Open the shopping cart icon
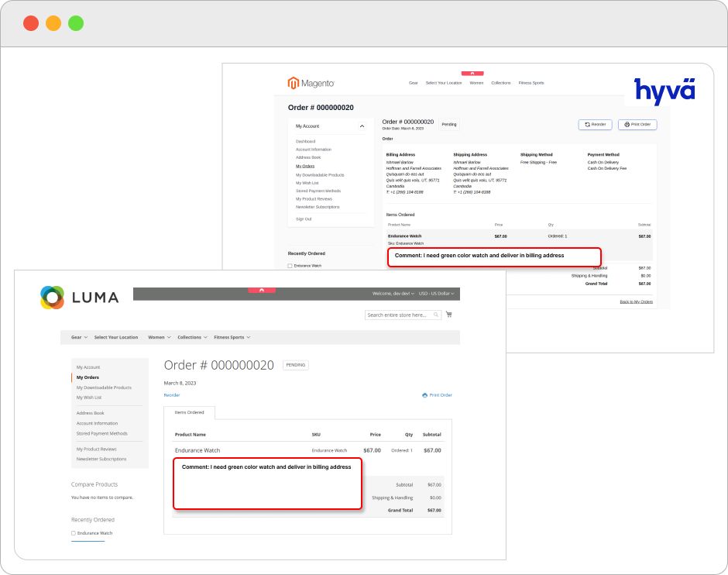The height and width of the screenshot is (575, 728). (449, 315)
